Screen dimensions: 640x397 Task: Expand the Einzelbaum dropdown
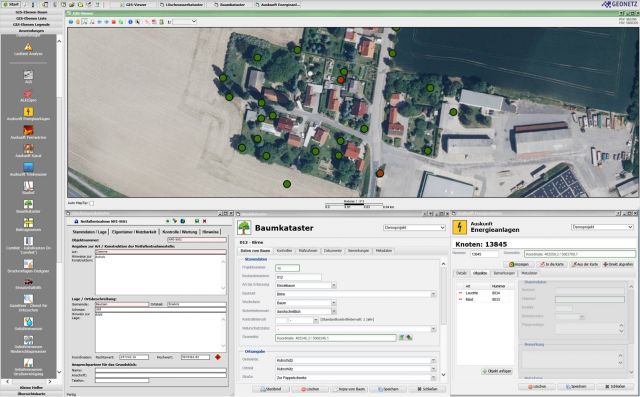click(x=334, y=285)
